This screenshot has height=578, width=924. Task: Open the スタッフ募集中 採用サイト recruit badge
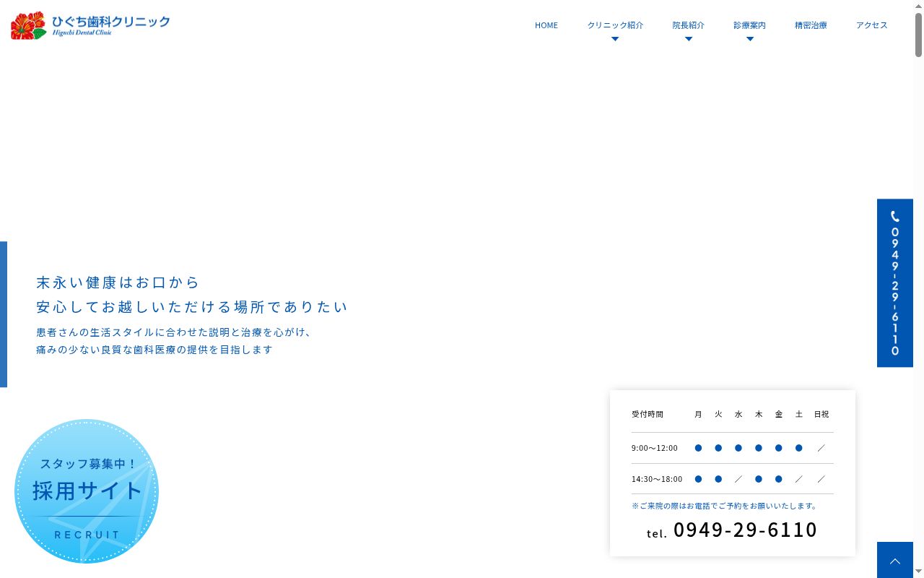[x=87, y=491]
